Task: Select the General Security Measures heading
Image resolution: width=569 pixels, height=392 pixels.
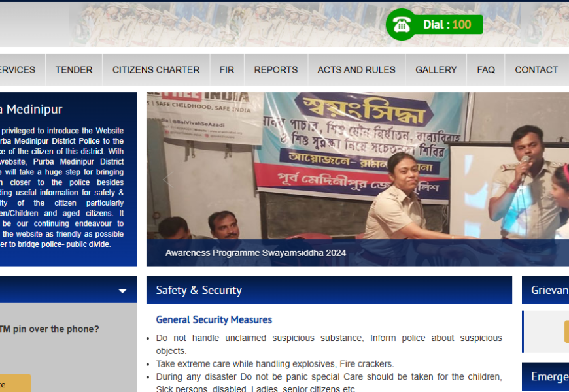Action: (214, 320)
